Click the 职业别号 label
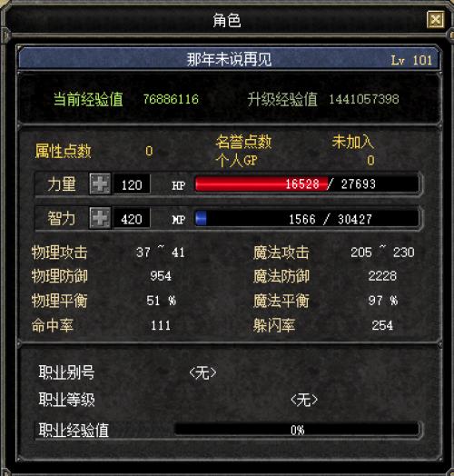Image resolution: width=454 pixels, height=476 pixels. (66, 372)
